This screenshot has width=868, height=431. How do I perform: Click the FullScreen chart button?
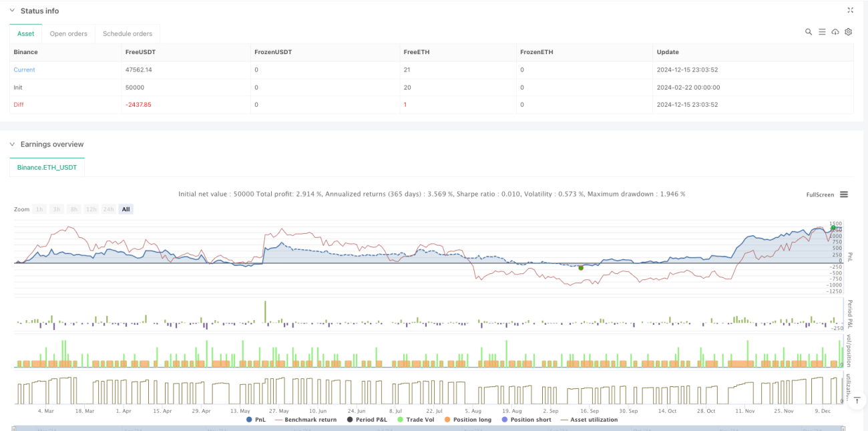pyautogui.click(x=820, y=194)
